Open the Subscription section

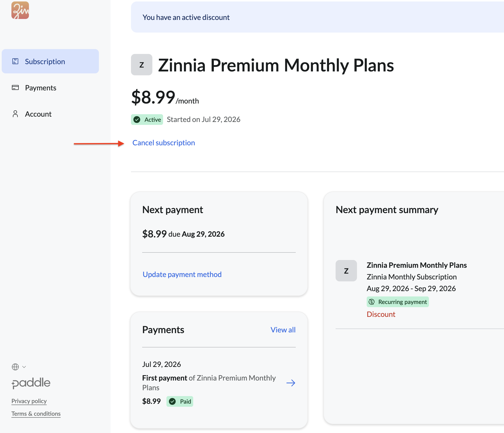point(50,61)
